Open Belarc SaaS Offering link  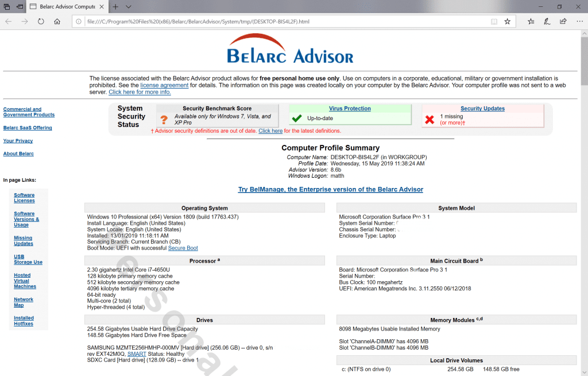pos(28,128)
